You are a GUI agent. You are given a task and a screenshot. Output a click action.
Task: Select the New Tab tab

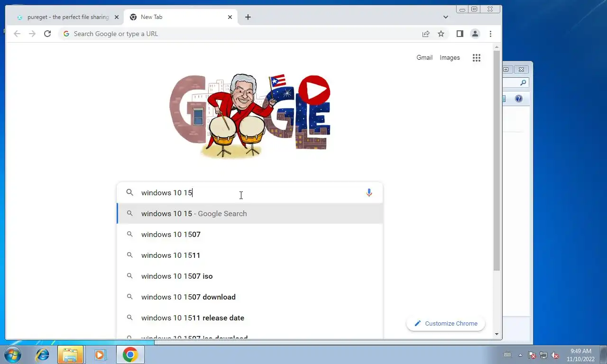tap(181, 17)
